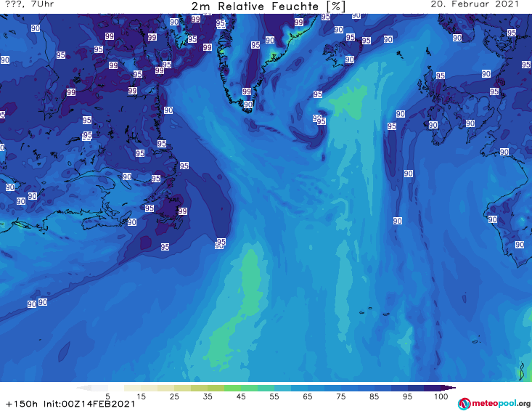Click the '???, 7Uhr' time label

pyautogui.click(x=30, y=4)
